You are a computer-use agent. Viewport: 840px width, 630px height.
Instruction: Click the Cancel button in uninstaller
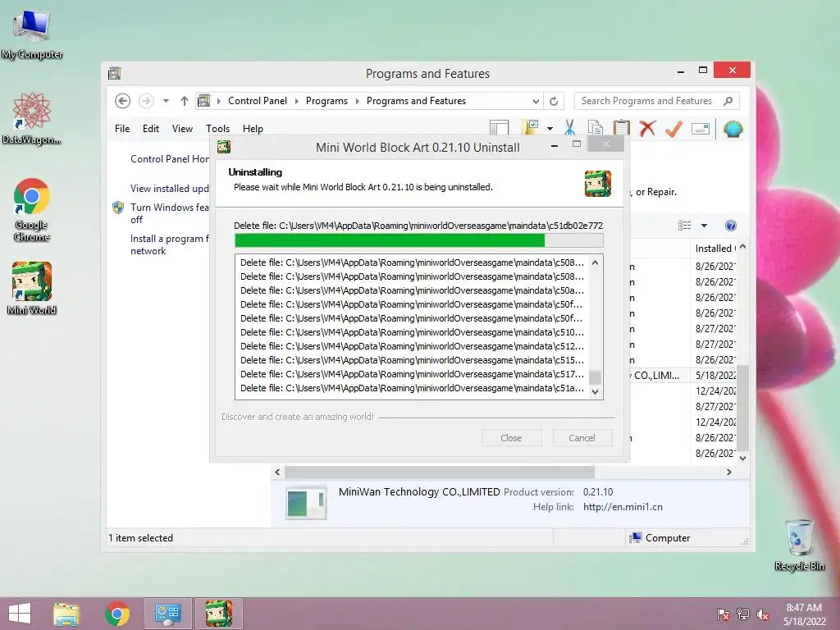tap(582, 438)
